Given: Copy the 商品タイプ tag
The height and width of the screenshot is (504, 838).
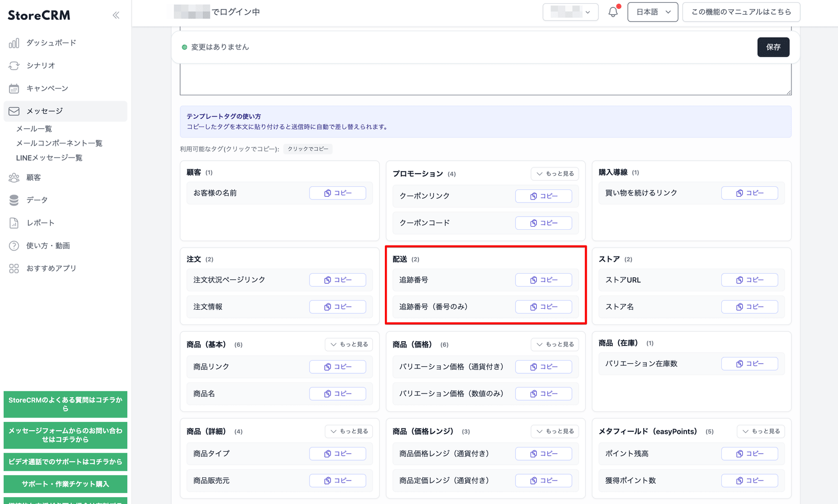Looking at the screenshot, I should 338,454.
